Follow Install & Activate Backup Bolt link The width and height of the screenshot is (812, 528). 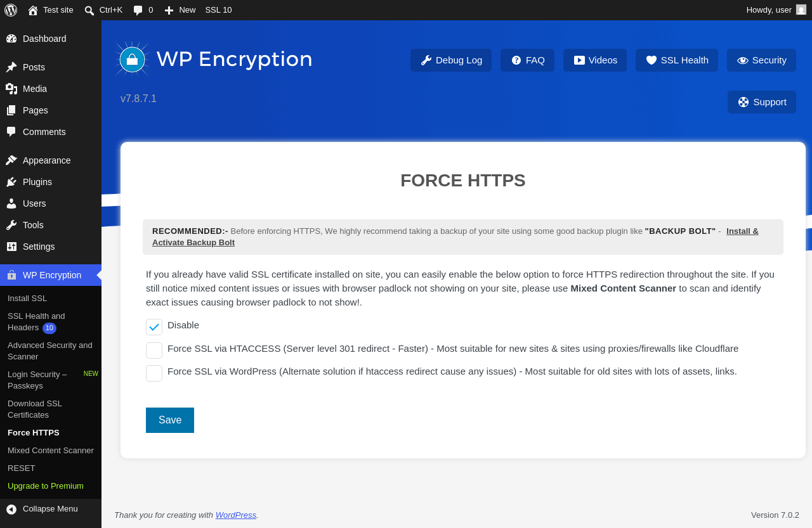coord(455,237)
